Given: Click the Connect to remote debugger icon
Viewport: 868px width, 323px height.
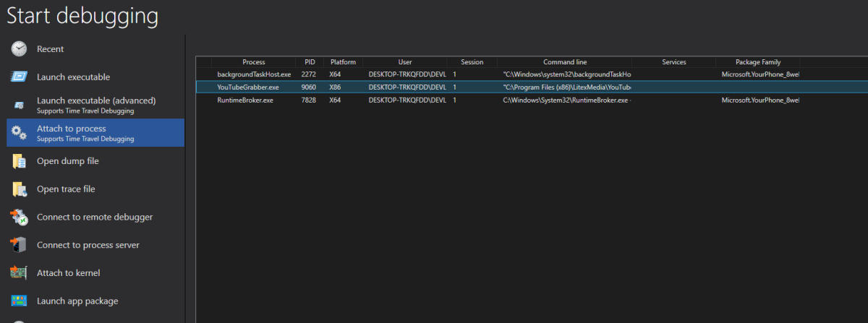Looking at the screenshot, I should click(x=19, y=217).
